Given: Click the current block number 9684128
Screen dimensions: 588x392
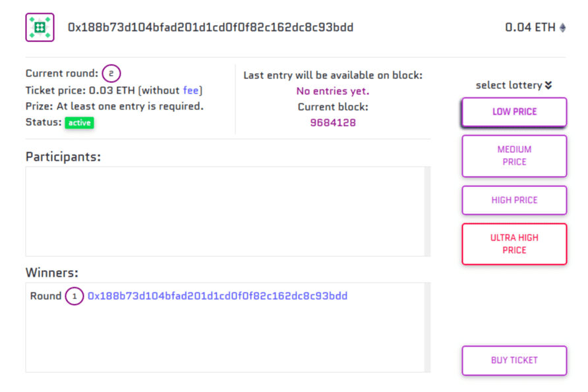Looking at the screenshot, I should [333, 123].
